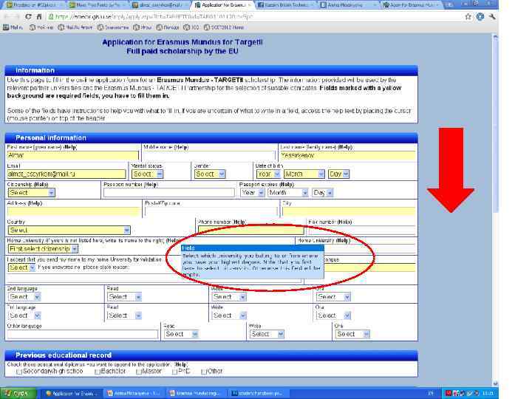532x399 pixels.
Task: Switch to the first browser tab
Action: tap(34, 4)
